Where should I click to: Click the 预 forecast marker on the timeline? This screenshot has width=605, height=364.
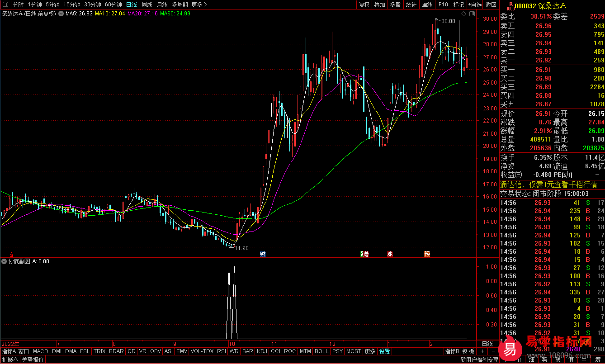tap(427, 254)
